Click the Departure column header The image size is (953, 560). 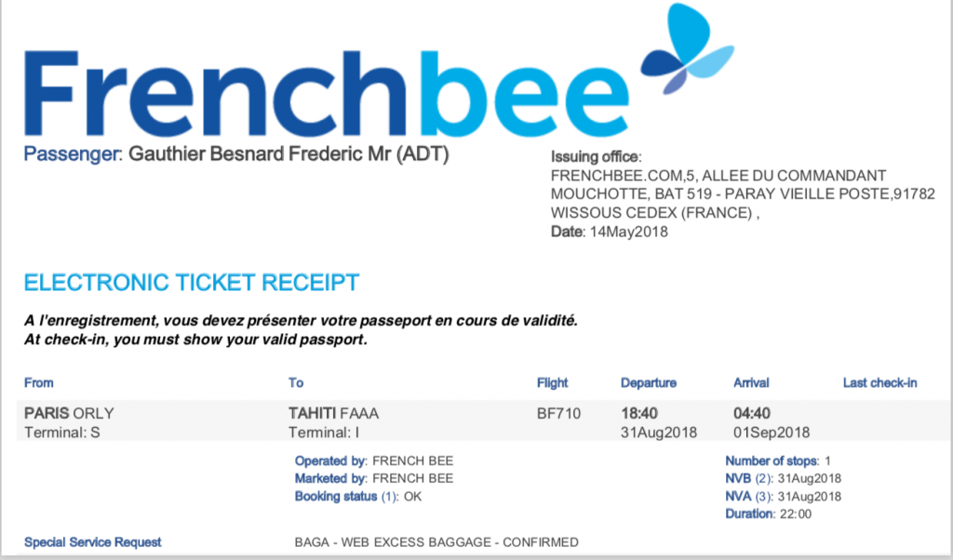click(649, 382)
